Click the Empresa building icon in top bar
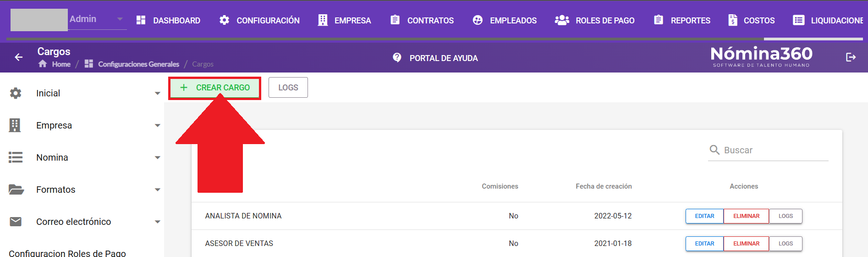 (323, 20)
